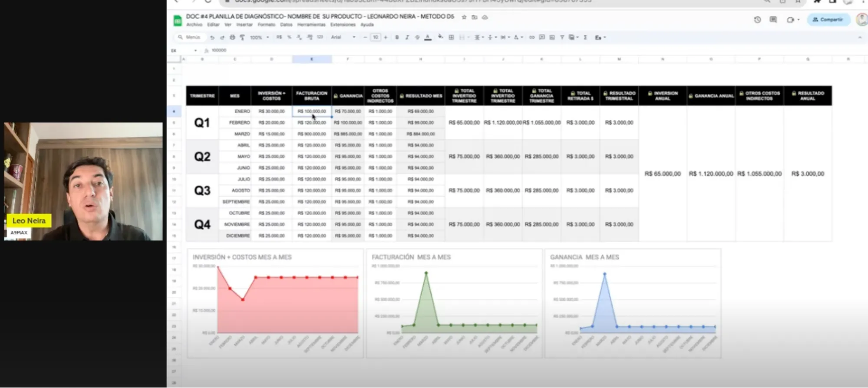868x388 pixels.
Task: Click the Compartir button
Action: click(x=828, y=20)
